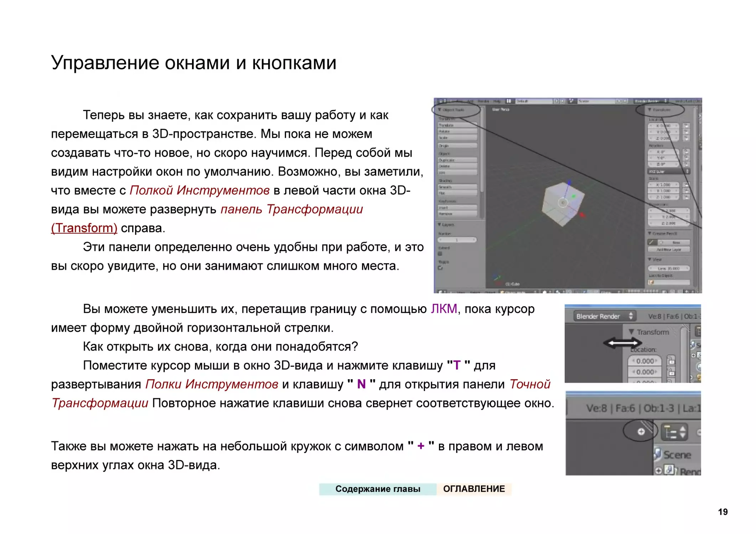Click the Dimensions Z 2.000 field

click(669, 223)
